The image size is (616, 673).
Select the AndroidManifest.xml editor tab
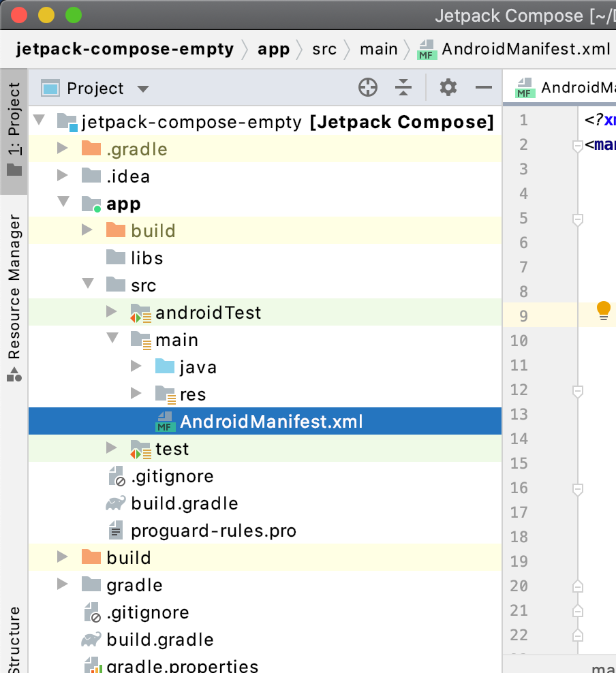click(x=559, y=88)
